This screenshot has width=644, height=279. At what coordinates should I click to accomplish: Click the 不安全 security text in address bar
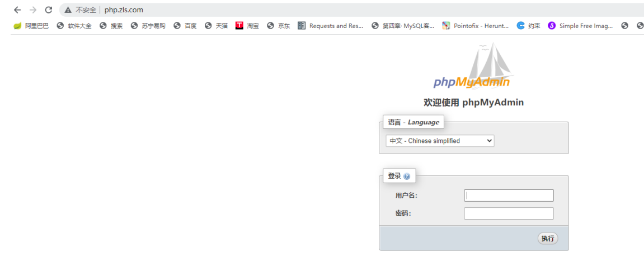(x=86, y=10)
